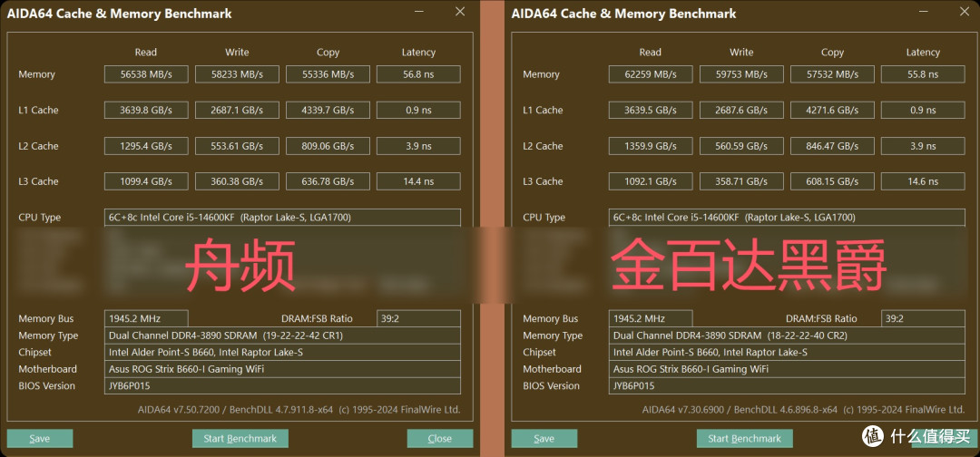Minimize the benchmark window showing 56538 MB/s
The image size is (980, 457).
pyautogui.click(x=418, y=12)
